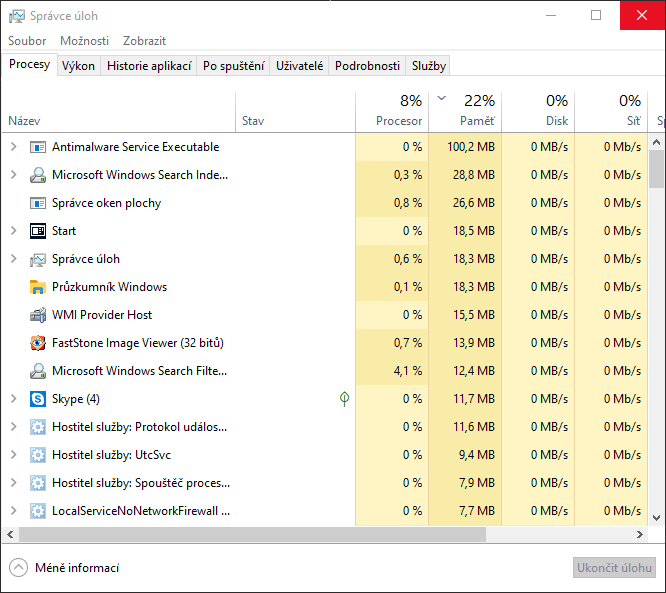Viewport: 666px width, 593px height.
Task: Open the Podrobnosti tab
Action: tap(367, 66)
